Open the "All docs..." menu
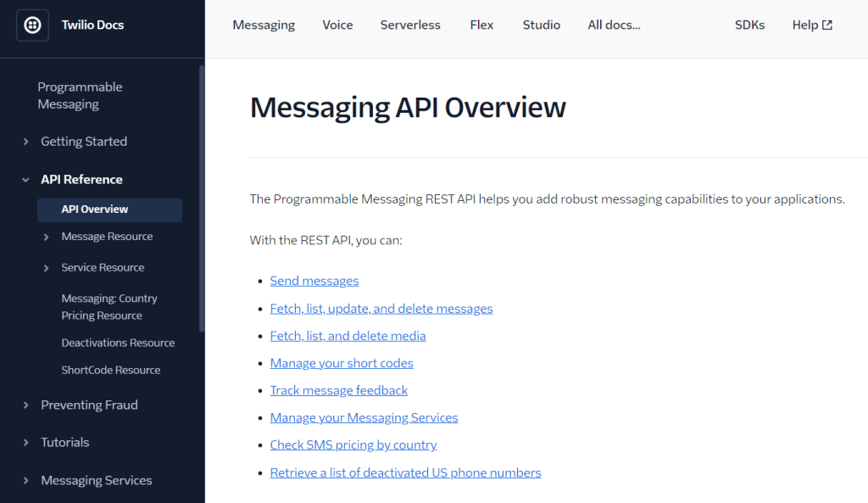This screenshot has height=503, width=868. click(x=613, y=25)
